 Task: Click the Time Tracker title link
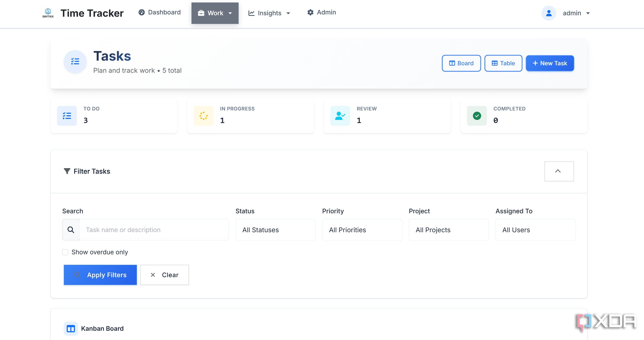[x=92, y=13]
